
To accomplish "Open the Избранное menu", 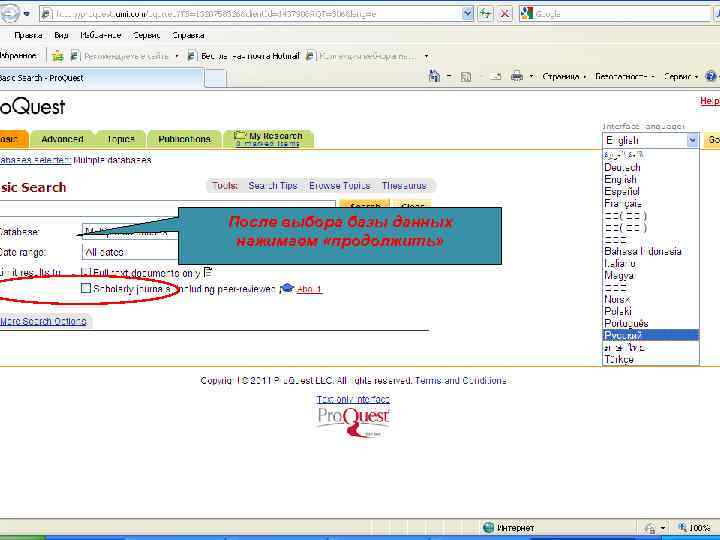I will tap(101, 35).
